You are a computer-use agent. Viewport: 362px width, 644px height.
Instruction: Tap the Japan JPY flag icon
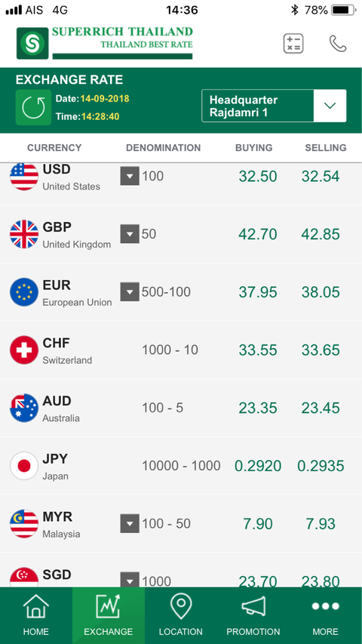coord(24,466)
